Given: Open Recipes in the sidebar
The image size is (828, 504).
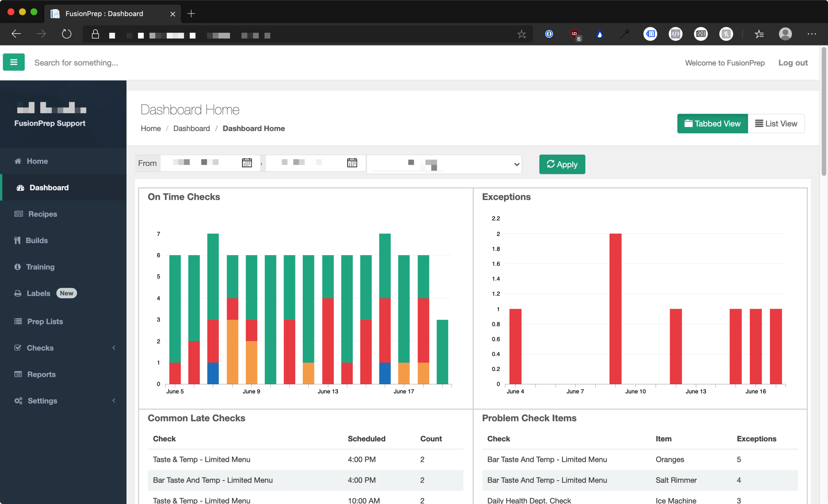Looking at the screenshot, I should (42, 214).
